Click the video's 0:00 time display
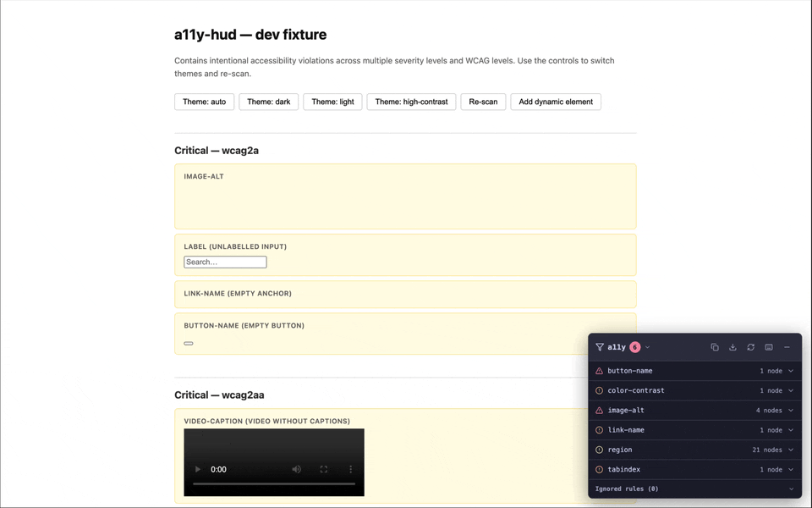This screenshot has height=508, width=812. [218, 470]
